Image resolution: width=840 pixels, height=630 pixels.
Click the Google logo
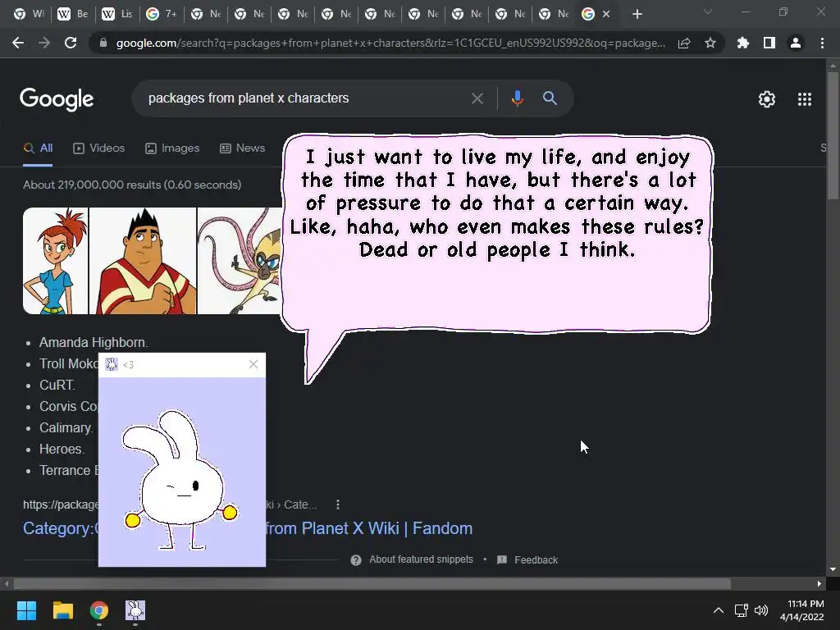(57, 99)
